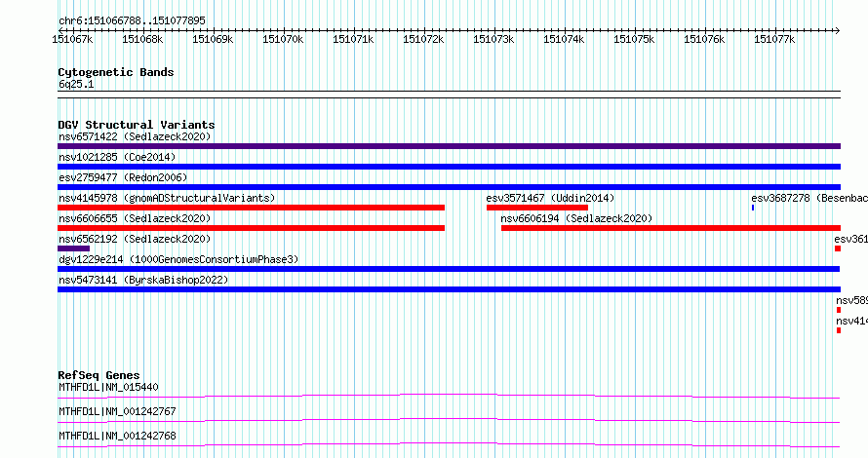Click the red nsv4145978 variant bar
Screen dimensions: 868x458
(251, 208)
